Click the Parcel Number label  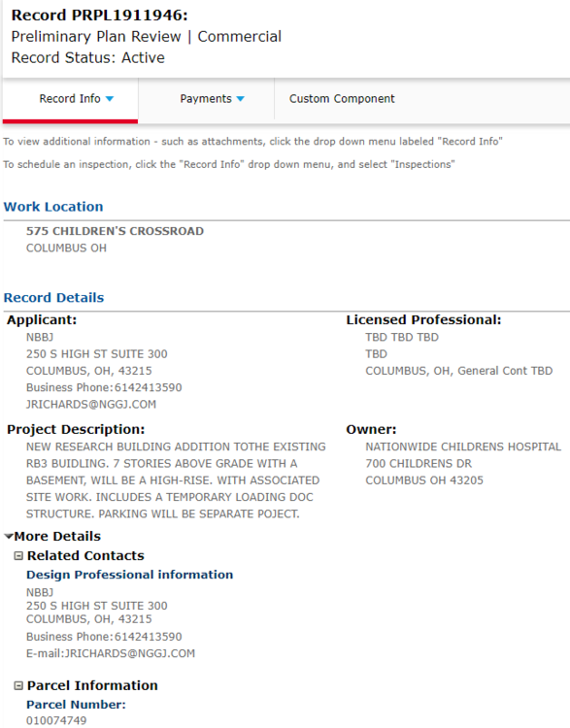tap(76, 705)
